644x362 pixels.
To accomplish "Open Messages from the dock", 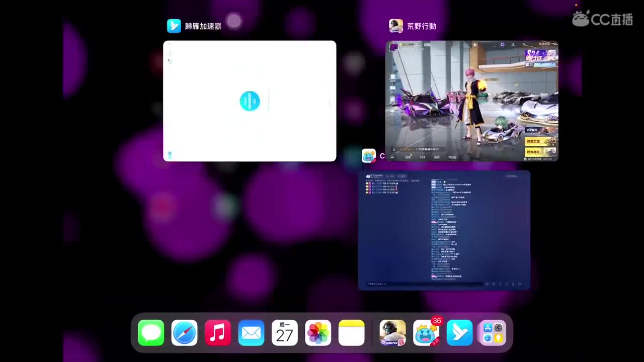I will [151, 333].
